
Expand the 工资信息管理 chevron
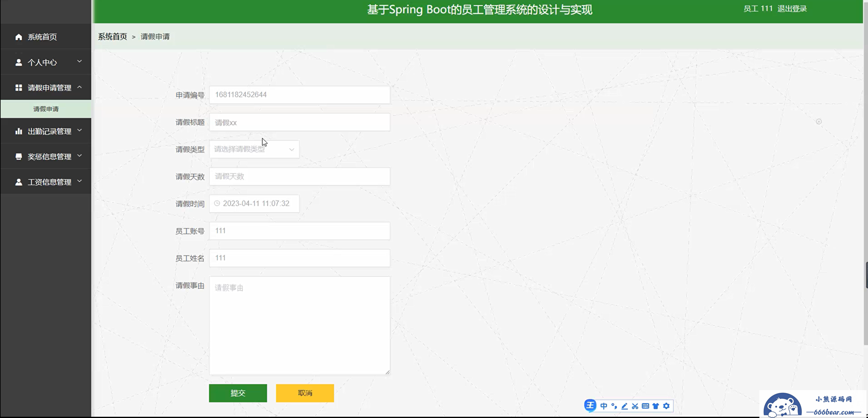(x=79, y=181)
